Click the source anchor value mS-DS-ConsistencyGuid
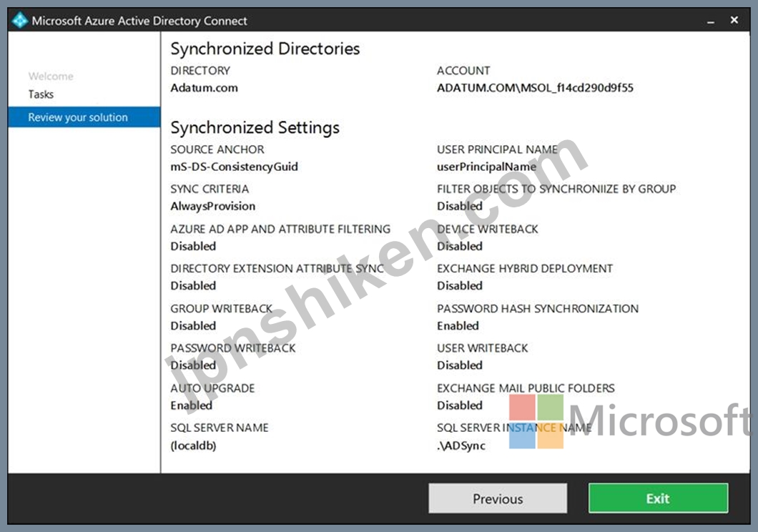 [x=234, y=167]
